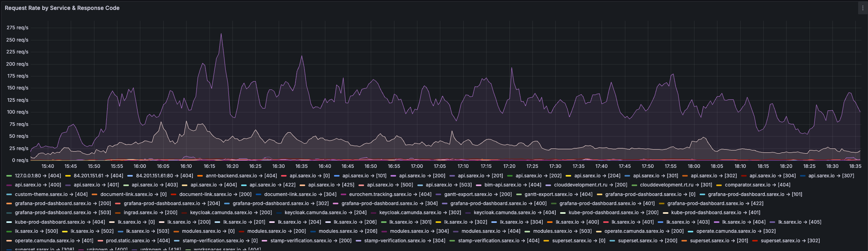Toggle legend series 'api.sarex.io → [201]'
Image resolution: width=868 pixels, height=251 pixels.
point(480,176)
